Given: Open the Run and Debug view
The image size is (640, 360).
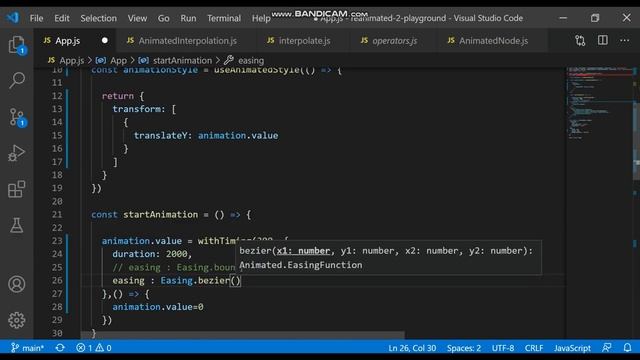Looking at the screenshot, I should coord(17,153).
